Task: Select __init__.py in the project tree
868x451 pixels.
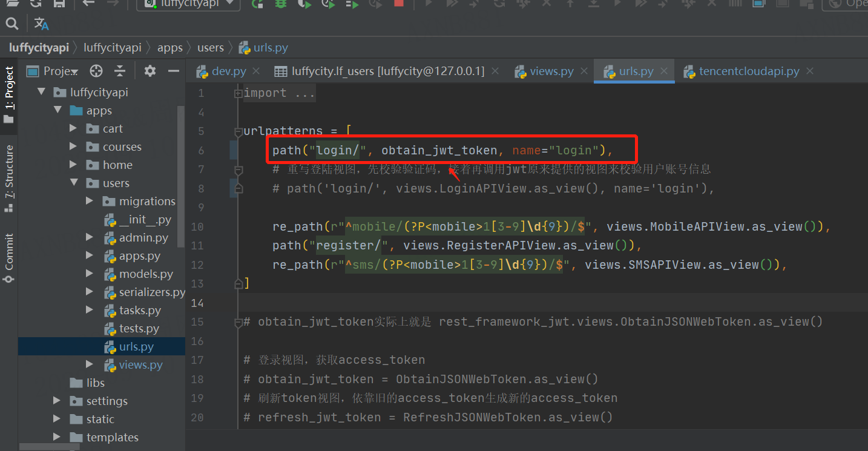Action: 137,220
